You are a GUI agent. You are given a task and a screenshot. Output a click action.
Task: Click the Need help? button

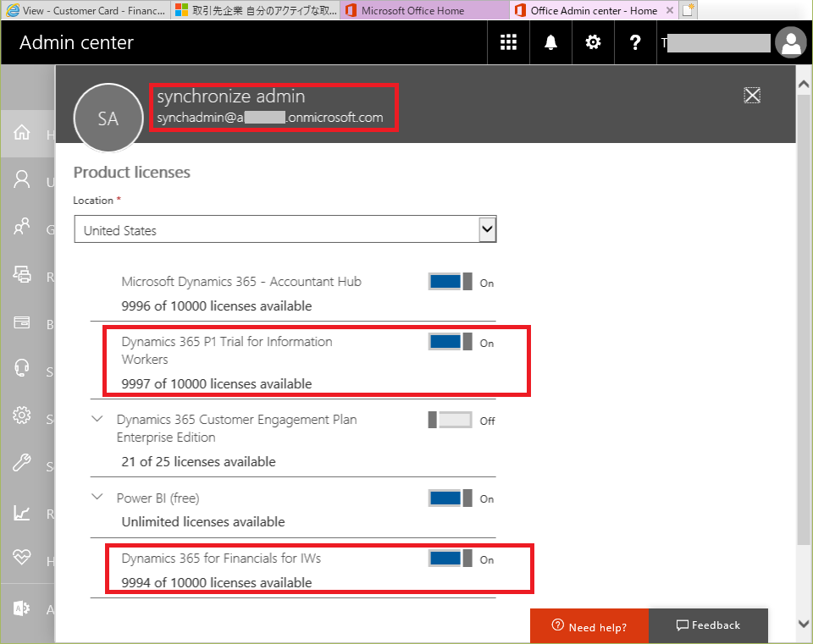pyautogui.click(x=589, y=626)
